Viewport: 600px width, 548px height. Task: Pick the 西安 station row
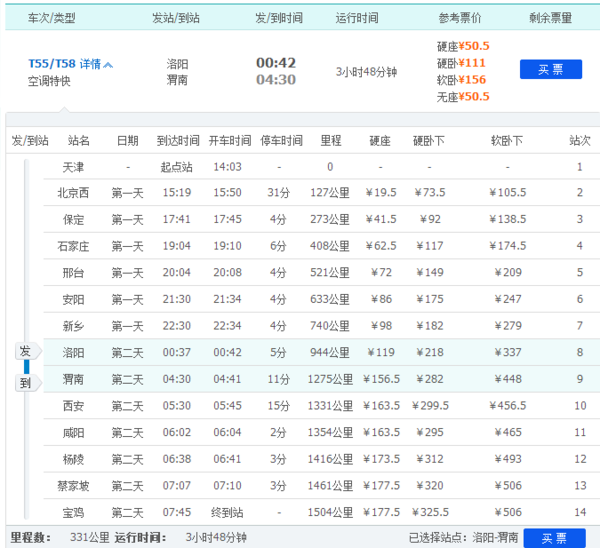click(x=74, y=405)
